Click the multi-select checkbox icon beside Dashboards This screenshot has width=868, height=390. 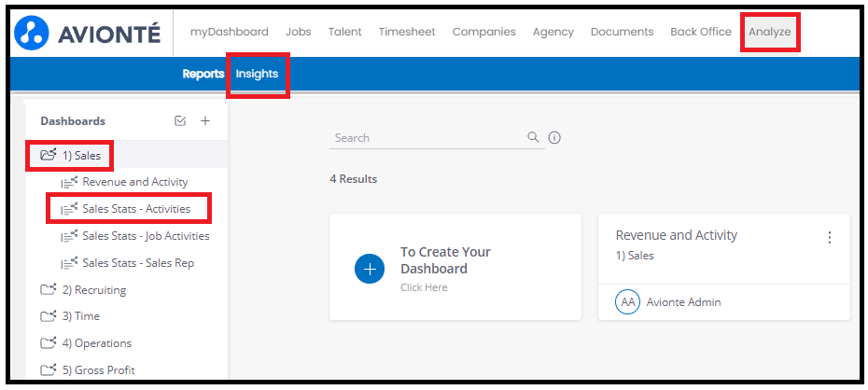(180, 120)
